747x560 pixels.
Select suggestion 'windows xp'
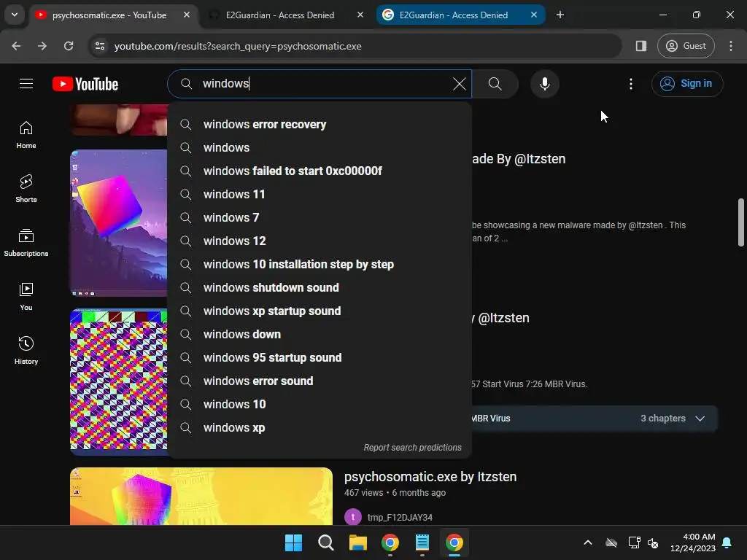pos(320,427)
